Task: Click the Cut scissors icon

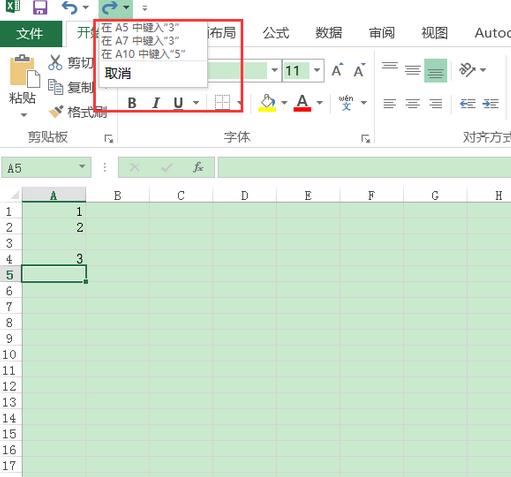Action: (55, 62)
